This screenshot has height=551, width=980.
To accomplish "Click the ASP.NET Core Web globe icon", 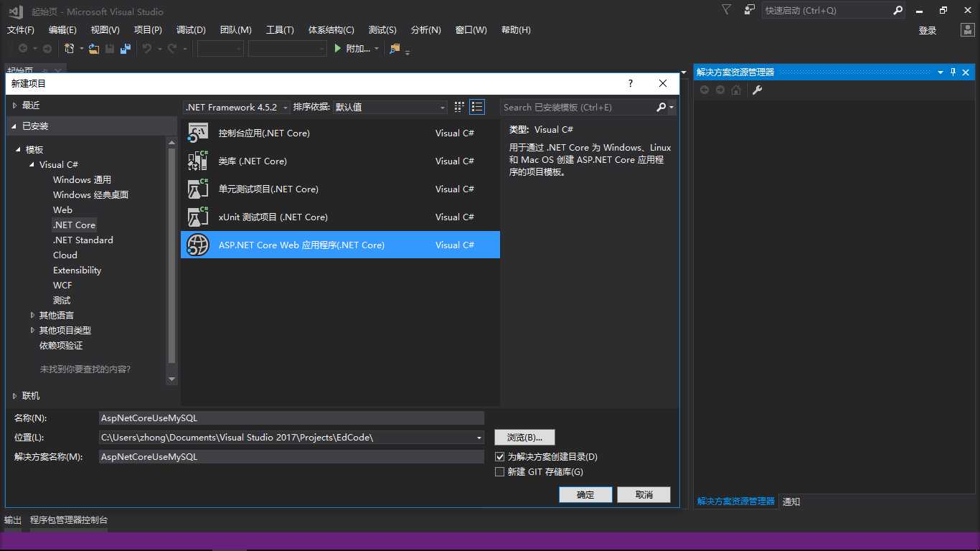I will point(198,245).
